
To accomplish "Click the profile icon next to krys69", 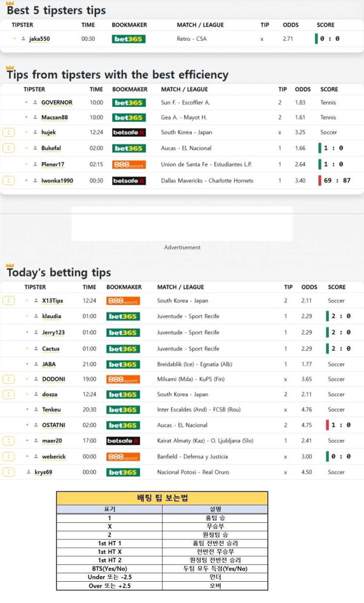I will (x=29, y=472).
